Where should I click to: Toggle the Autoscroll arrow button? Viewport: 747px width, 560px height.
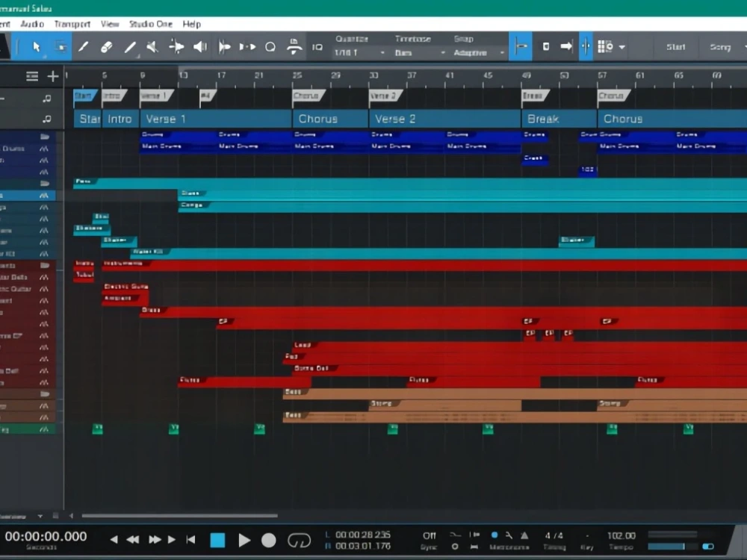[566, 46]
